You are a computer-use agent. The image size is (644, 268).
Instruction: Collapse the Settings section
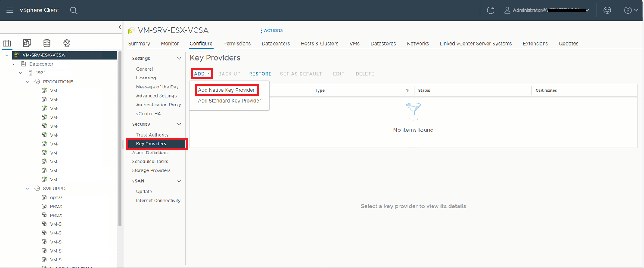[x=179, y=59]
